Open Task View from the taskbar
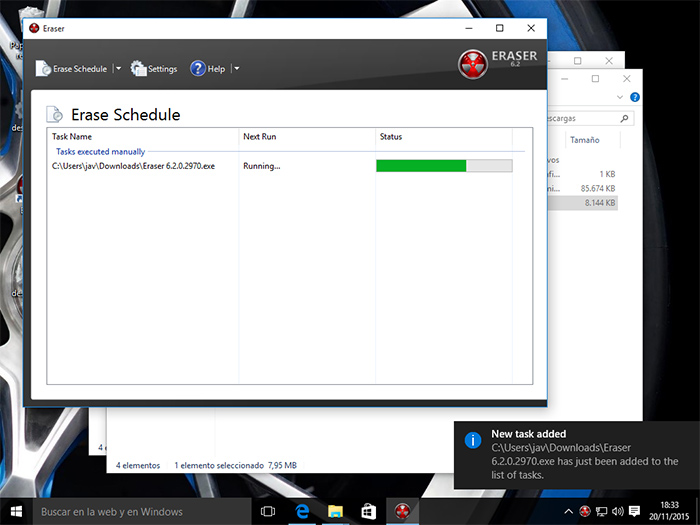Screen dimensions: 700x525 tap(267, 511)
